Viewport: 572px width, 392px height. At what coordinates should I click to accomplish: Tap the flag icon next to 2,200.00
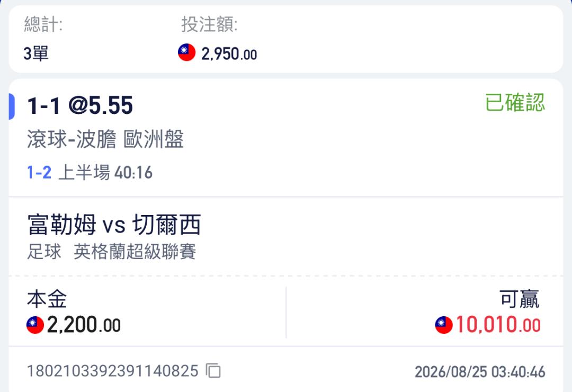(35, 325)
